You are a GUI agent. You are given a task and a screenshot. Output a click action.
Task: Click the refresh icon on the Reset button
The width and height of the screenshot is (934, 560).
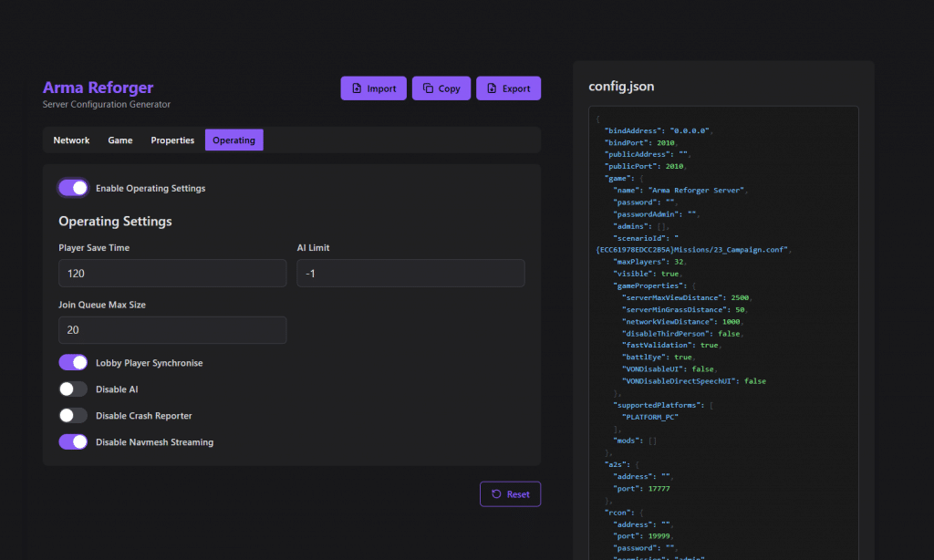tap(498, 493)
